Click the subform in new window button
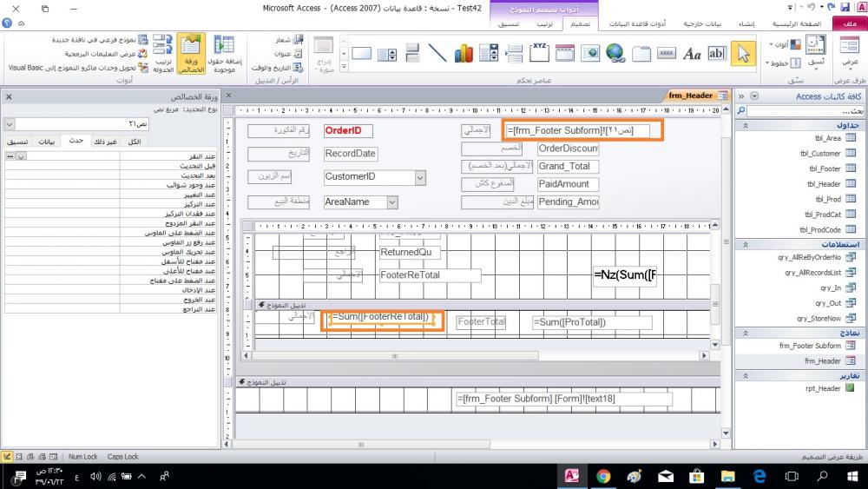Viewport: 868px width, 489px height. click(x=100, y=40)
